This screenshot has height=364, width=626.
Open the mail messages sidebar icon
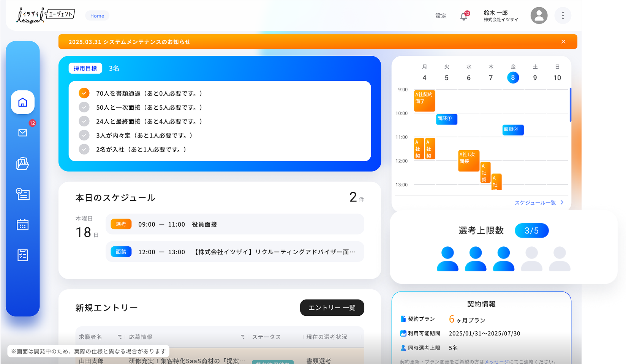[x=23, y=133]
